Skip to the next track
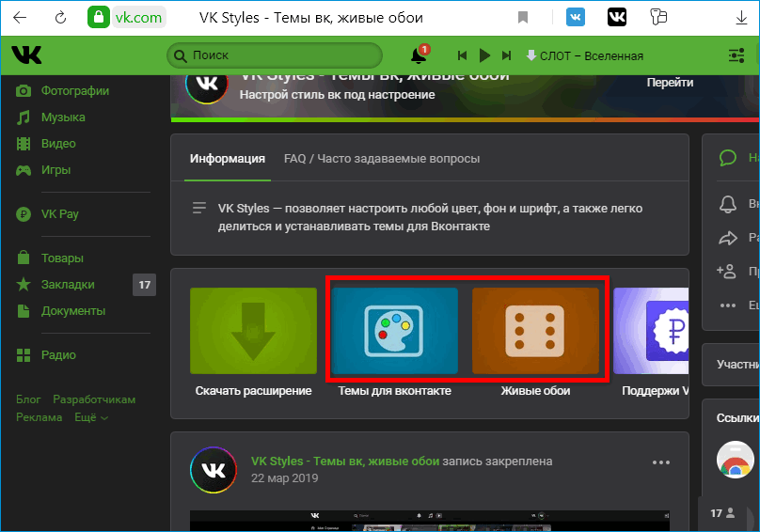 507,55
